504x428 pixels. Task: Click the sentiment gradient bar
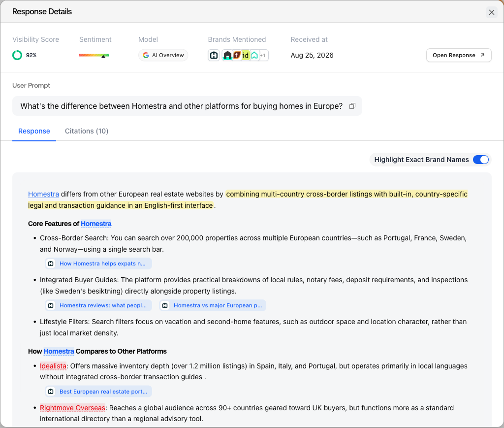pyautogui.click(x=94, y=55)
